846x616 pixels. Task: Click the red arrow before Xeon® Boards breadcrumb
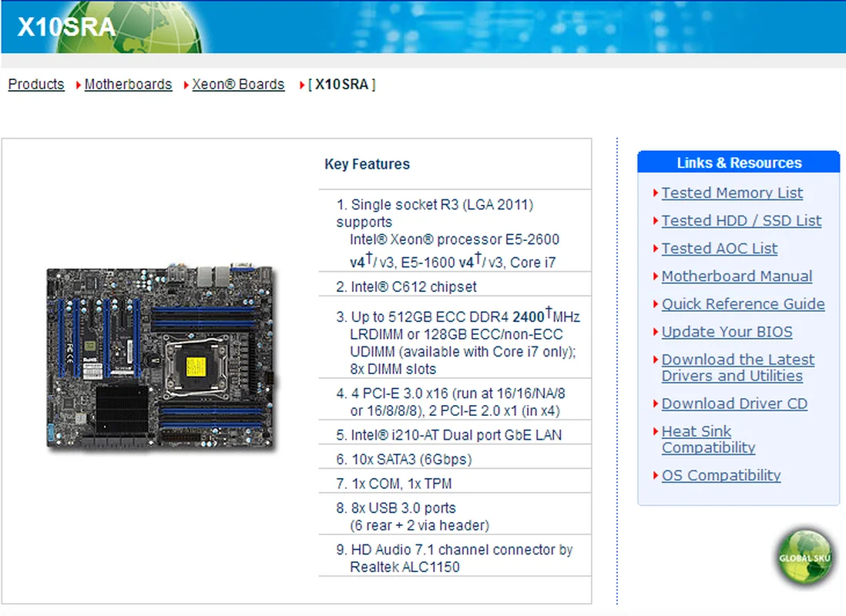pos(186,85)
